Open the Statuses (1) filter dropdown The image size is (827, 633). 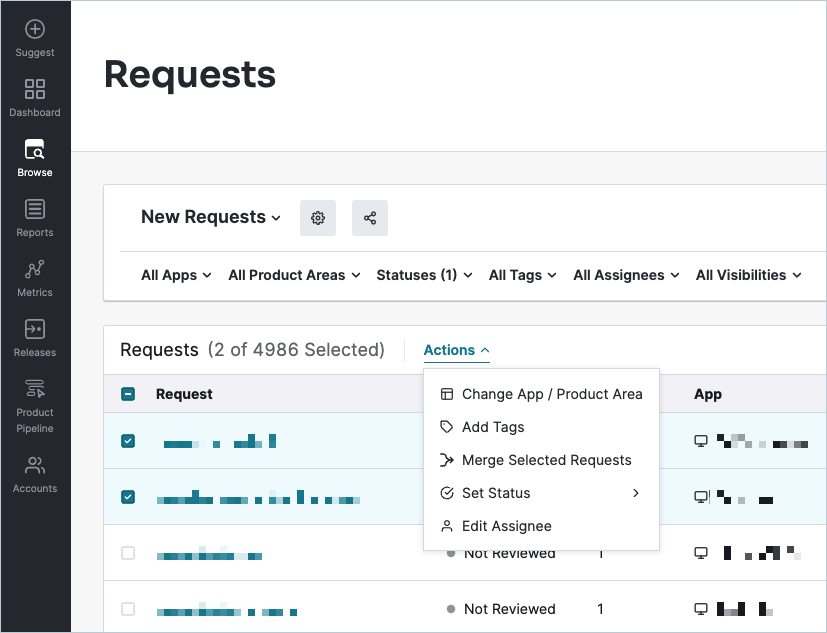[x=424, y=275]
